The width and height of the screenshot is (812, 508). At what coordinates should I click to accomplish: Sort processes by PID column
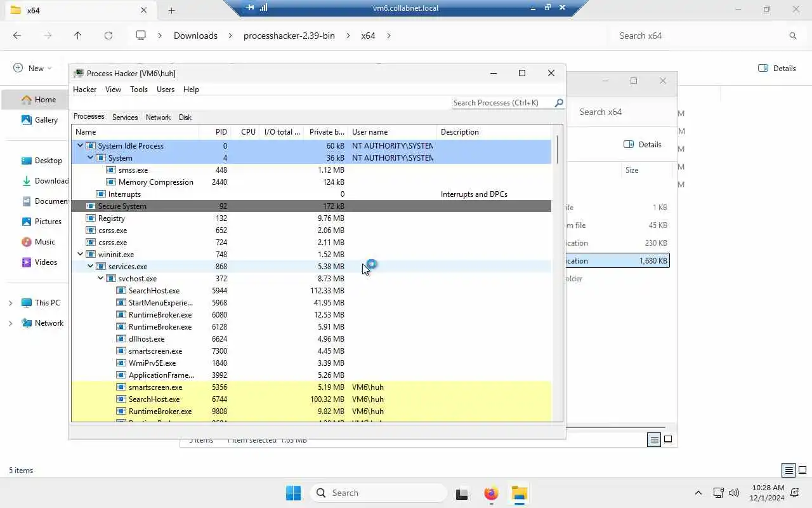coord(214,132)
